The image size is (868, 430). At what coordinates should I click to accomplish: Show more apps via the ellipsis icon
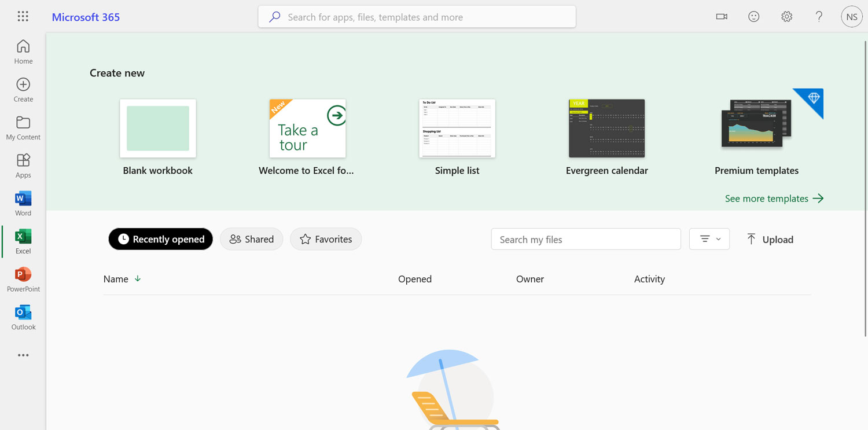(23, 355)
